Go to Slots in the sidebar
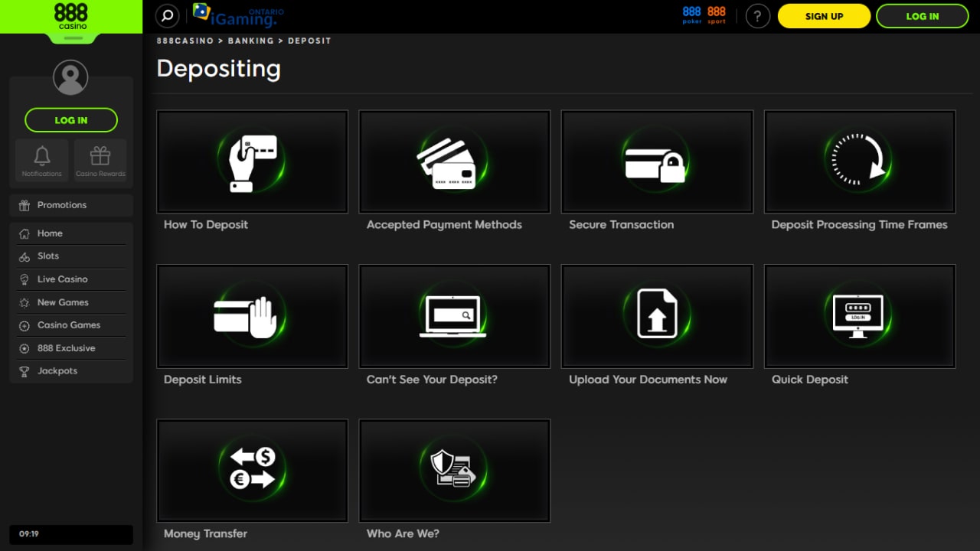This screenshot has width=980, height=551. point(48,256)
